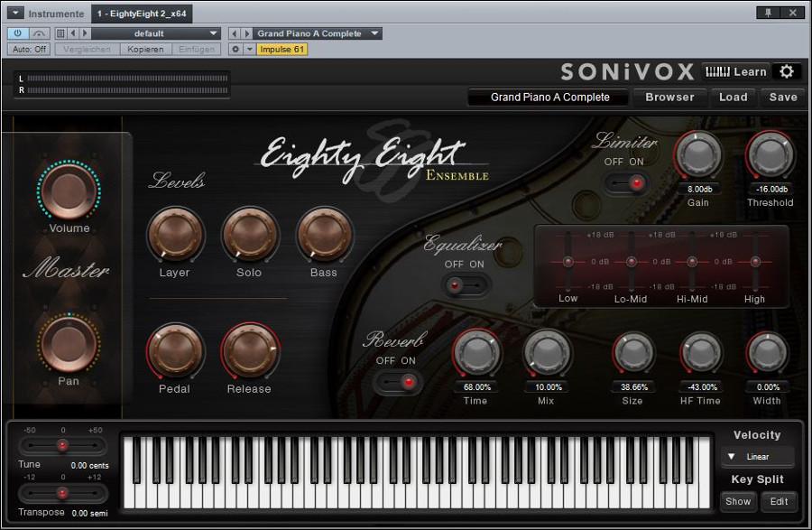Click the Vergleichen button
Screen dimensions: 812x530
(87, 50)
